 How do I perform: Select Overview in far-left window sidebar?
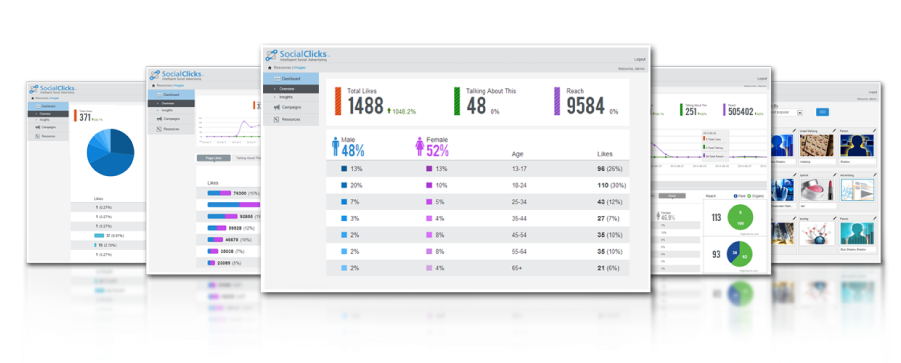pos(48,114)
